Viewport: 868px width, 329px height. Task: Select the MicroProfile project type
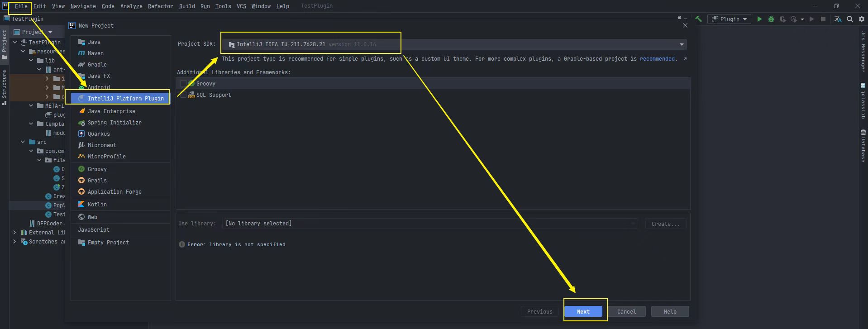click(x=120, y=156)
